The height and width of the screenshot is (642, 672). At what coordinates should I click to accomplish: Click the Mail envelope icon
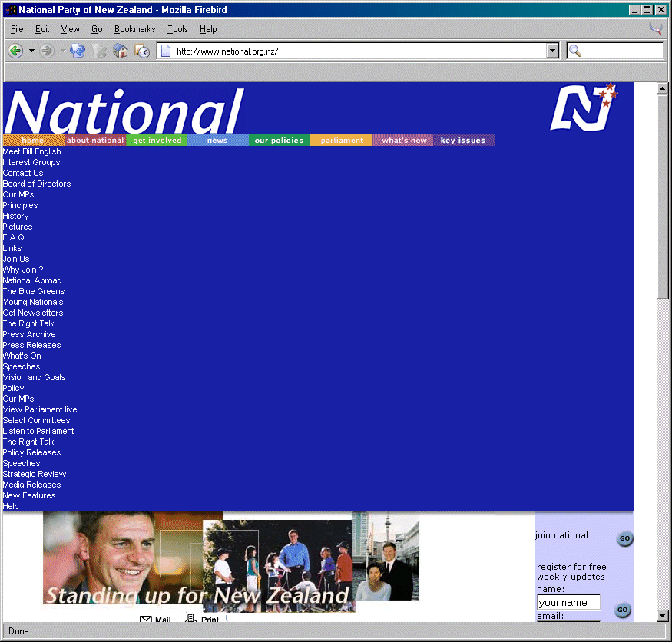point(146,620)
